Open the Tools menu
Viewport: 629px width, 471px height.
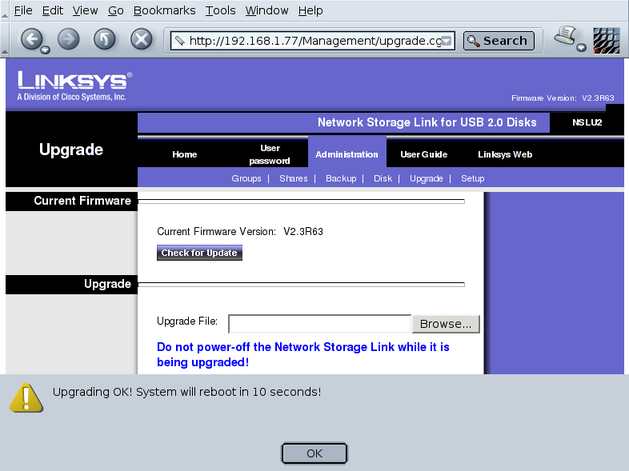pyautogui.click(x=220, y=10)
